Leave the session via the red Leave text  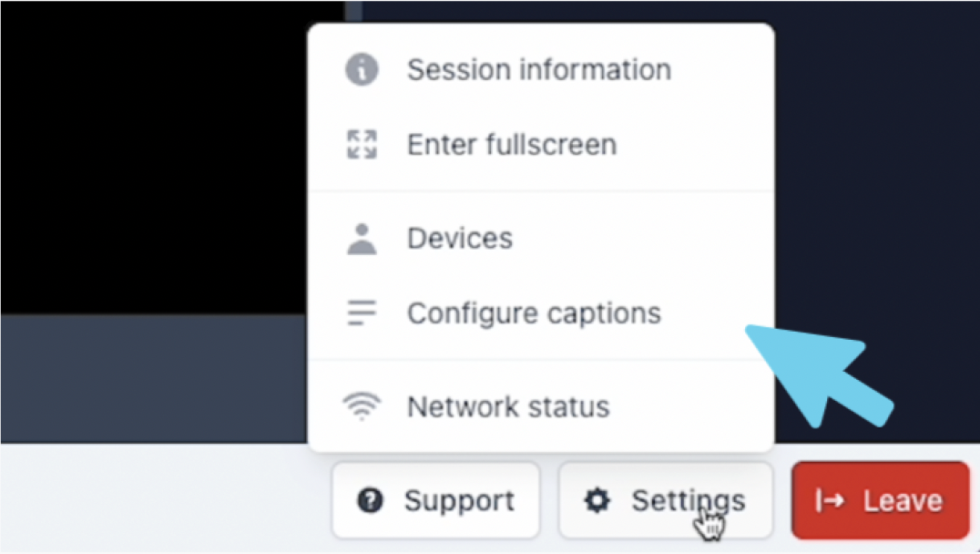(x=903, y=500)
